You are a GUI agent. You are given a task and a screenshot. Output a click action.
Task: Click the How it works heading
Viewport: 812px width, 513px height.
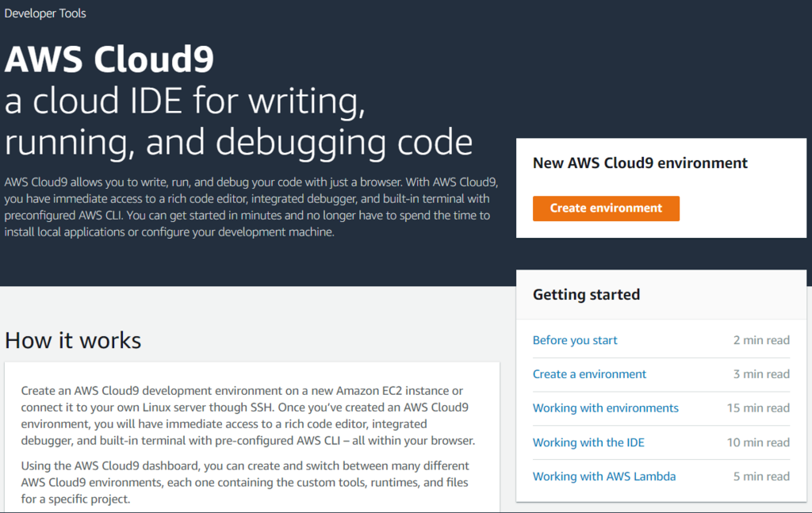(73, 341)
